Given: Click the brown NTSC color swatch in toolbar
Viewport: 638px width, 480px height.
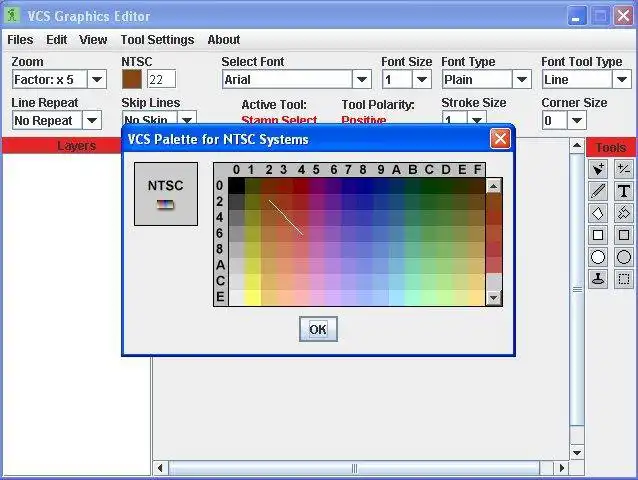Looking at the screenshot, I should pos(132,79).
